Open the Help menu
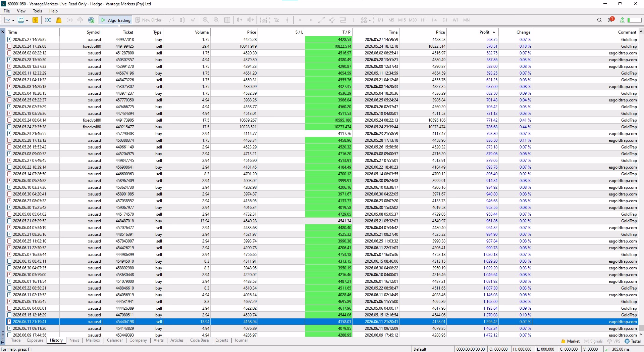The height and width of the screenshot is (352, 644). (x=53, y=11)
